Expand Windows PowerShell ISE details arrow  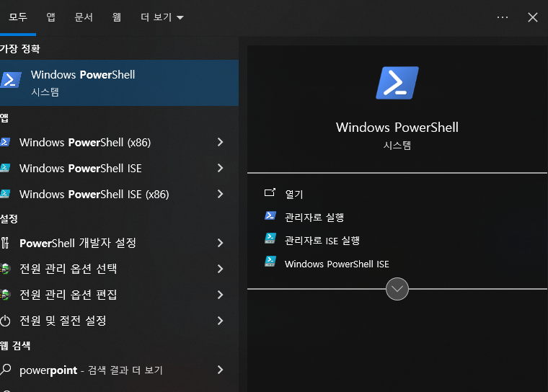(220, 168)
